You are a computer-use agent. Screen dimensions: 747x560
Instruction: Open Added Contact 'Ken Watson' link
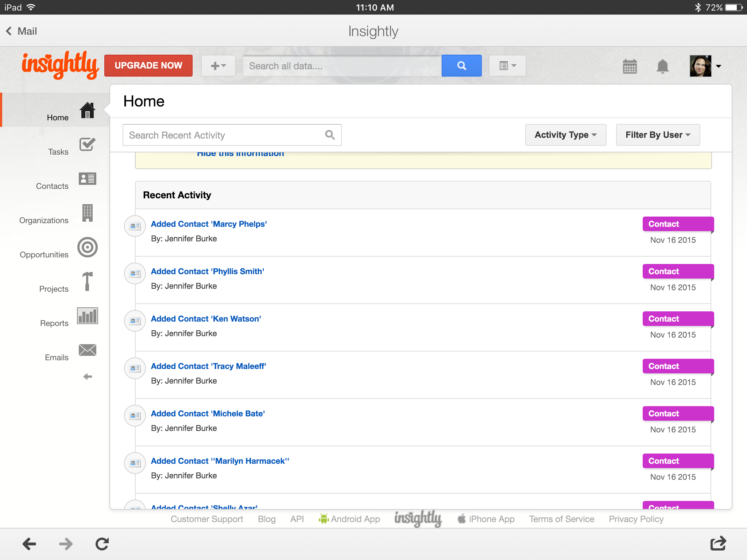tap(206, 319)
